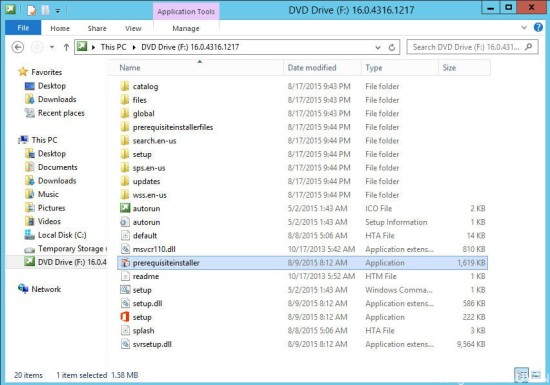The width and height of the screenshot is (550, 385).
Task: Switch to Details view in status bar
Action: coord(521,375)
